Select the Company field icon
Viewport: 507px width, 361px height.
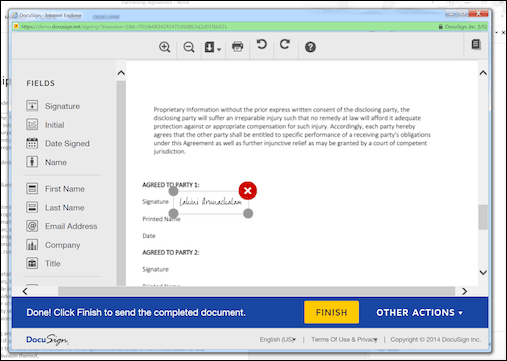pos(32,245)
